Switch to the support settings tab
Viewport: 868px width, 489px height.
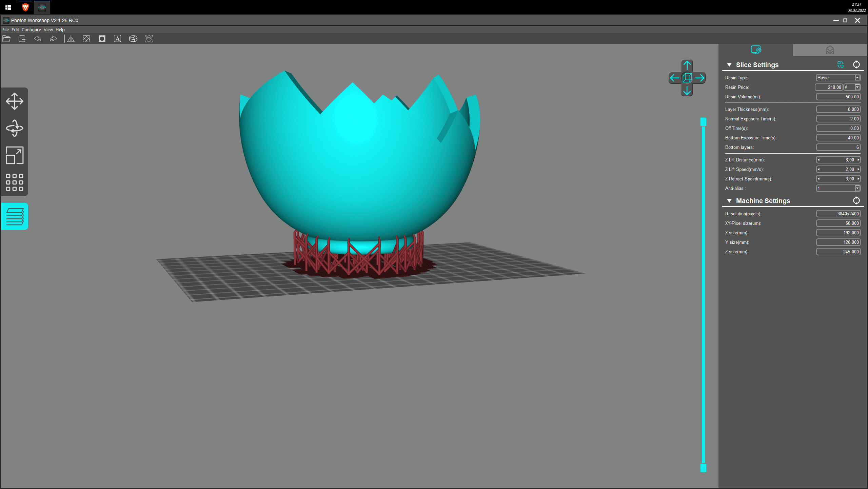830,50
